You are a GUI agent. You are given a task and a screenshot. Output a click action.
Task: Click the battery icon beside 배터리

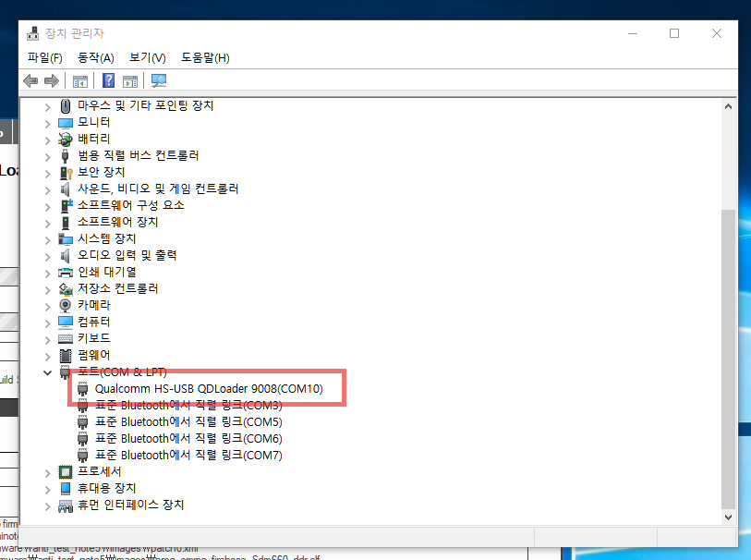[x=66, y=140]
